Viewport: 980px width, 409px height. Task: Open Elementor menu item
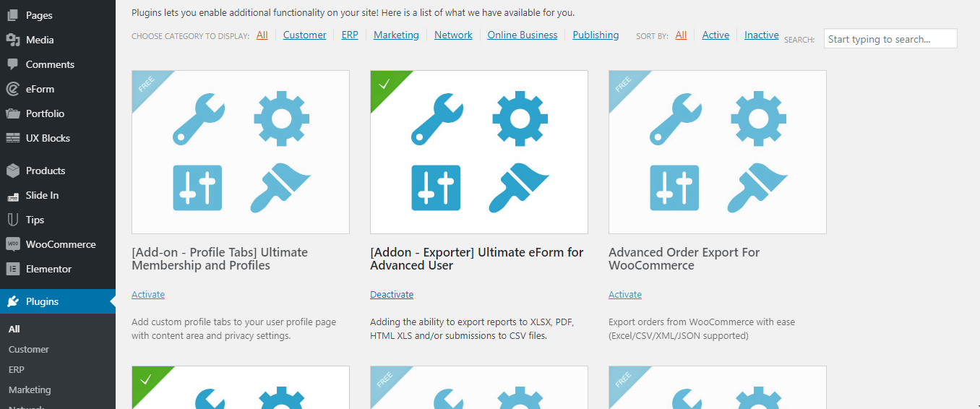[x=58, y=269]
